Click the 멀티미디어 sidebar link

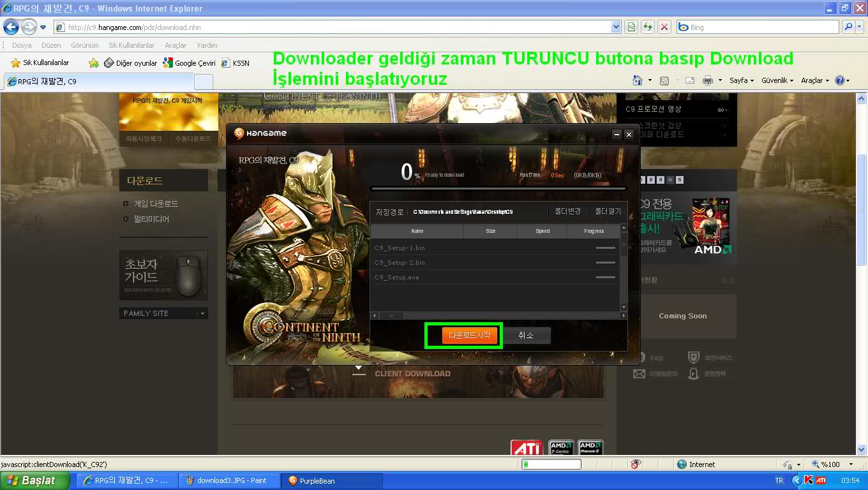tap(151, 219)
